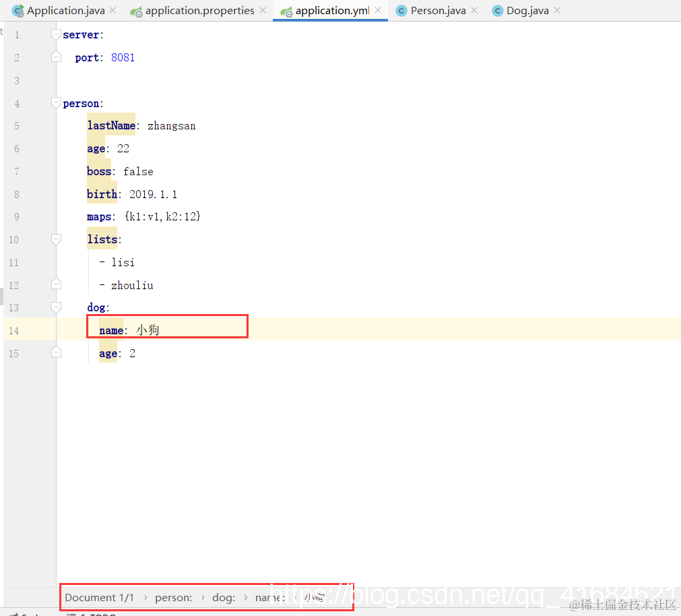This screenshot has width=681, height=616.
Task: Click the lastName key
Action: (x=111, y=125)
